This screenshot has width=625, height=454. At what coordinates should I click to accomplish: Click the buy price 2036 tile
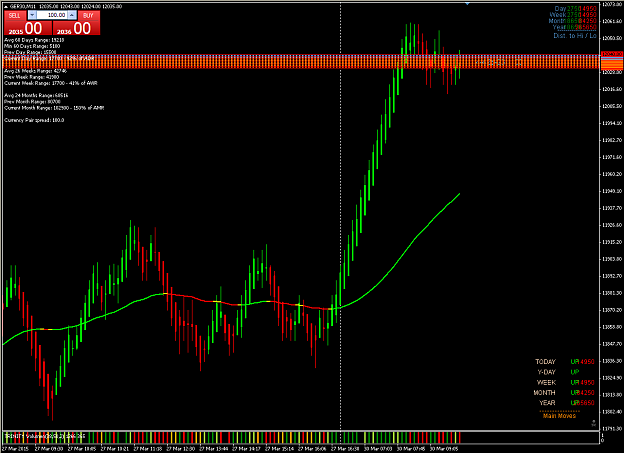pyautogui.click(x=76, y=28)
